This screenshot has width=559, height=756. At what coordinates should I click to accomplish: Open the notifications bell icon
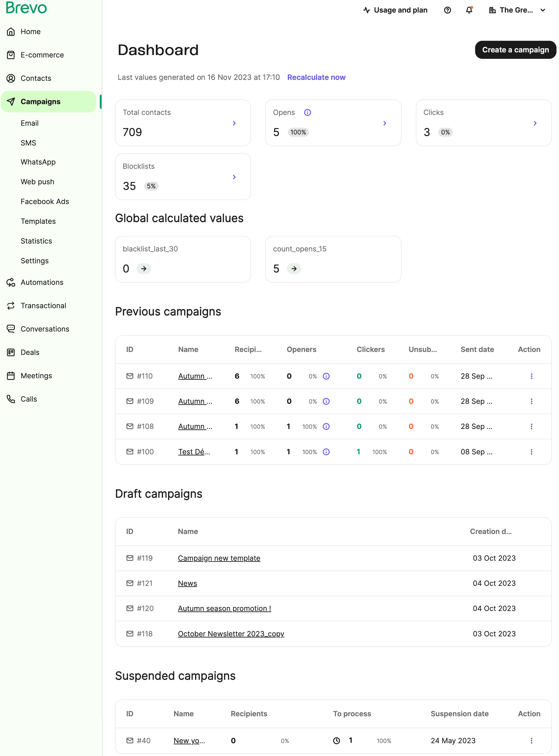click(x=469, y=10)
